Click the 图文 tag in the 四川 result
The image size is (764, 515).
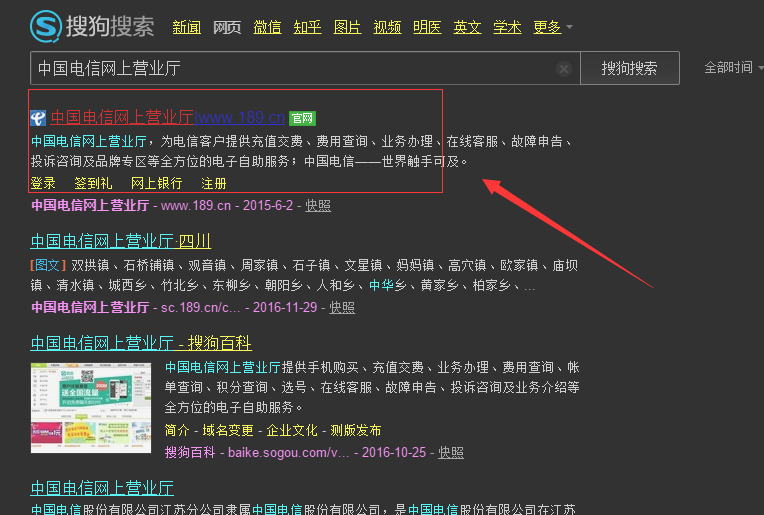pyautogui.click(x=47, y=265)
